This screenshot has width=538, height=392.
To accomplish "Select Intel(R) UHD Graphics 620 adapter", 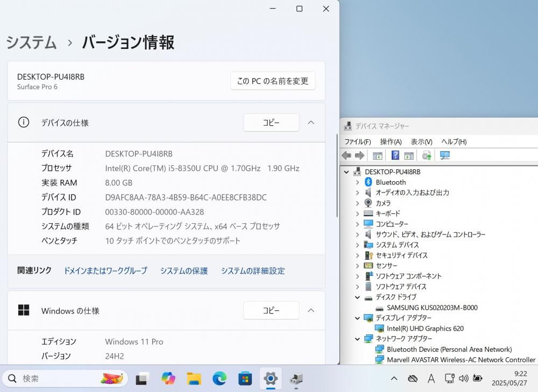I will 425,329.
